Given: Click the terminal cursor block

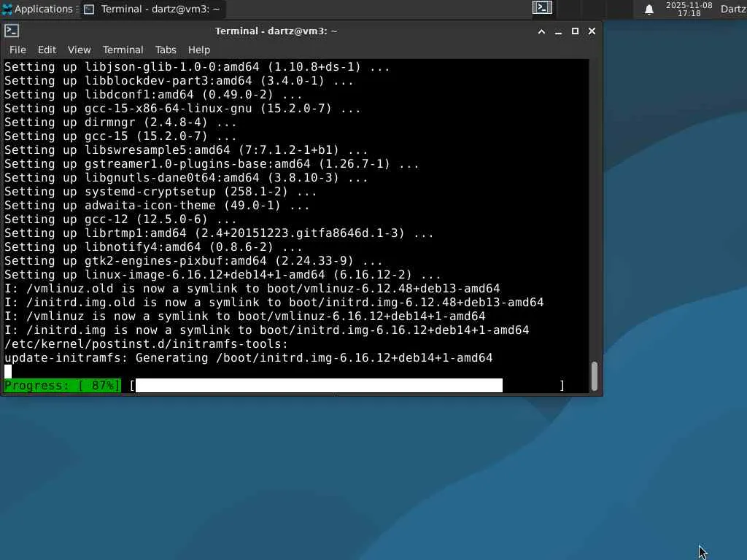Looking at the screenshot, I should point(8,371).
